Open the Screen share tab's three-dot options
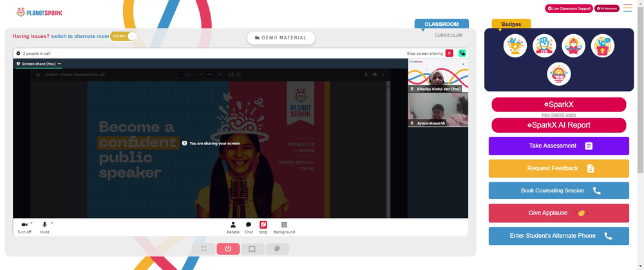 [59, 64]
